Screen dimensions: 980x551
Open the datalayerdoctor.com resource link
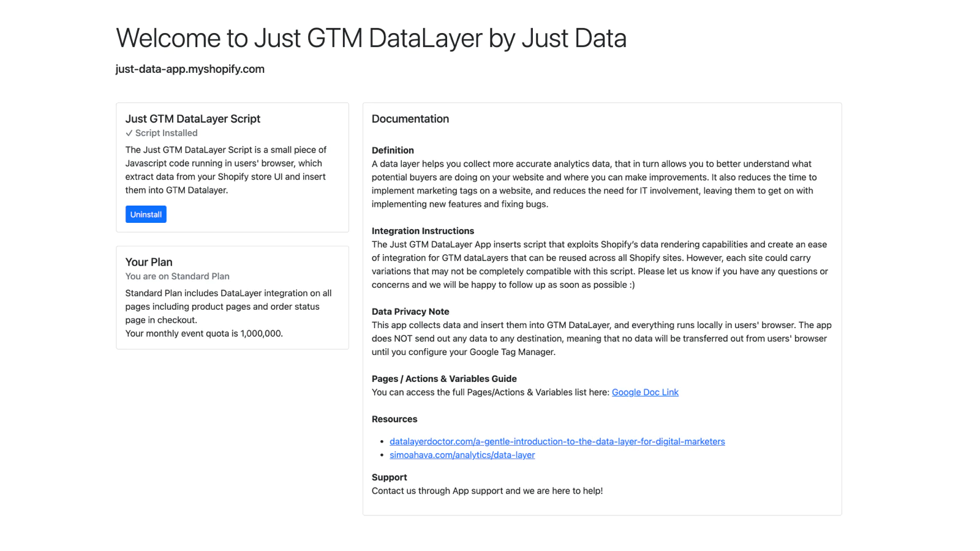557,441
